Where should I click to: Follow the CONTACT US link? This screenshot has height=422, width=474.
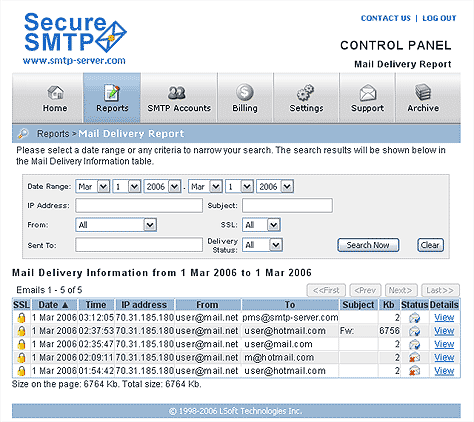pyautogui.click(x=386, y=18)
